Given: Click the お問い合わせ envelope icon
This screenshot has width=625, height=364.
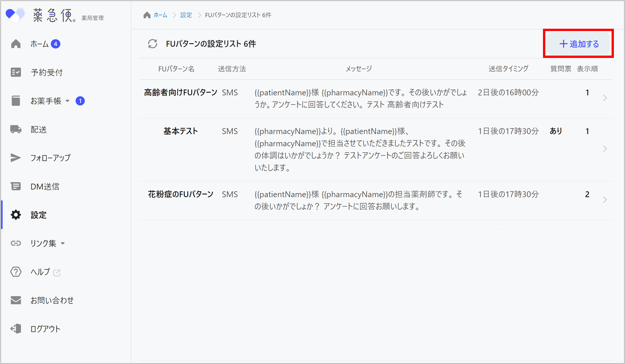Looking at the screenshot, I should click(16, 301).
